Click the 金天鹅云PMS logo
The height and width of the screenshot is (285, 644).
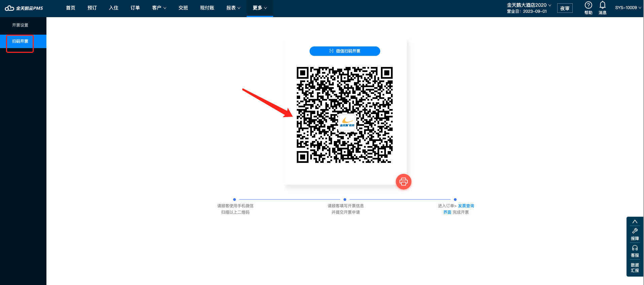point(24,8)
